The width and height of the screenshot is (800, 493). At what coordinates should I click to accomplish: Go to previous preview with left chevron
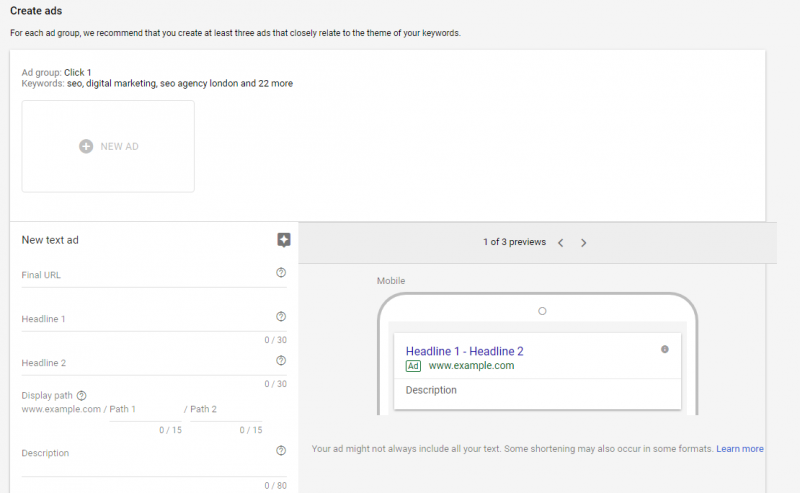pyautogui.click(x=561, y=243)
